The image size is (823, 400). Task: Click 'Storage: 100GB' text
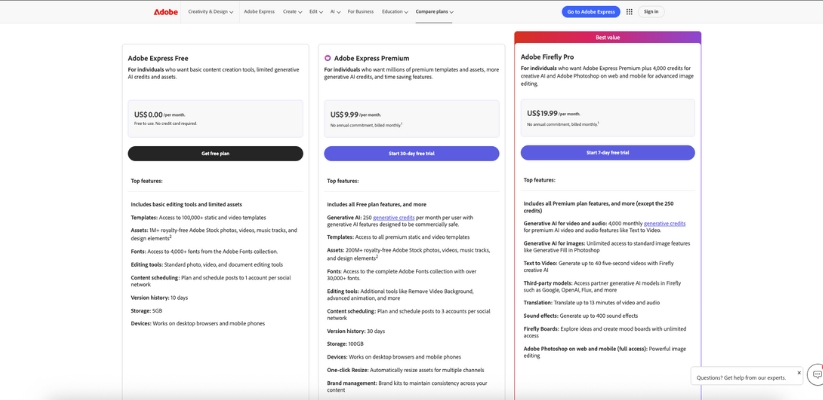tap(345, 344)
